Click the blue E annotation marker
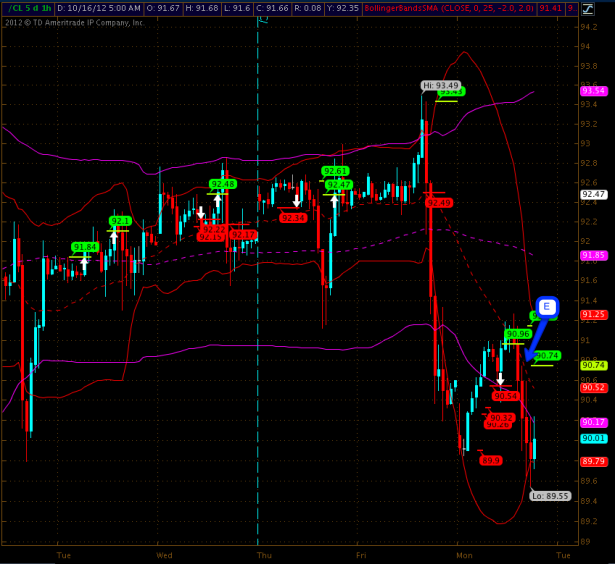The width and height of the screenshot is (615, 564). (x=546, y=308)
